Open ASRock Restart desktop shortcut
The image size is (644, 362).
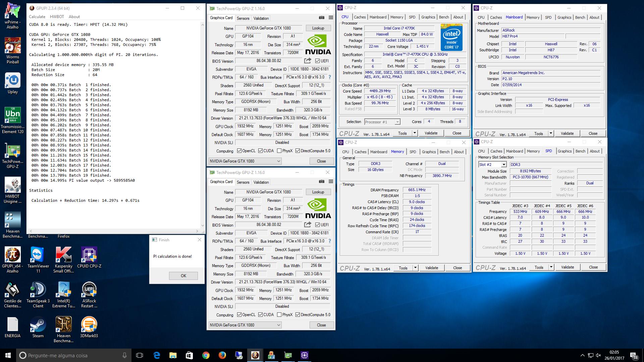(89, 295)
